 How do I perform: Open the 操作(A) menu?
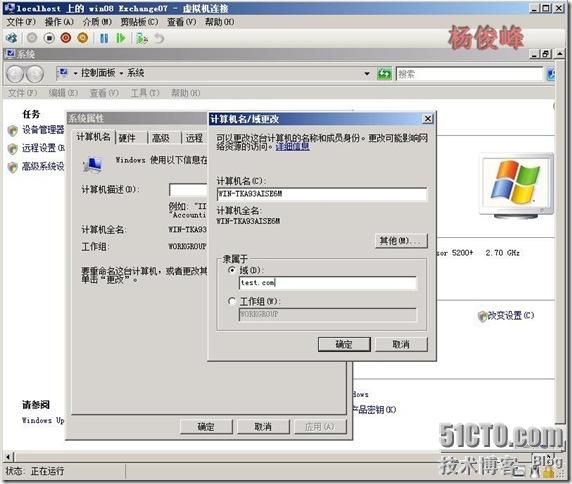(x=59, y=22)
